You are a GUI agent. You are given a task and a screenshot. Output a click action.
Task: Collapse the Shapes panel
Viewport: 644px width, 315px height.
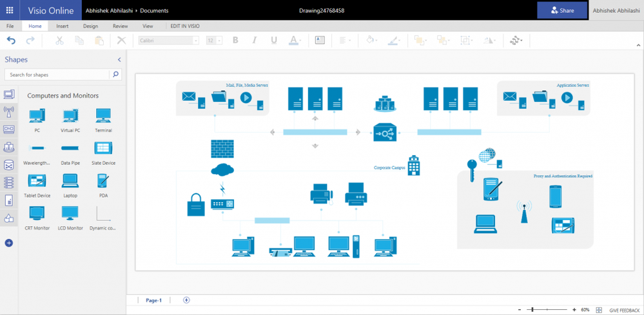pyautogui.click(x=119, y=59)
